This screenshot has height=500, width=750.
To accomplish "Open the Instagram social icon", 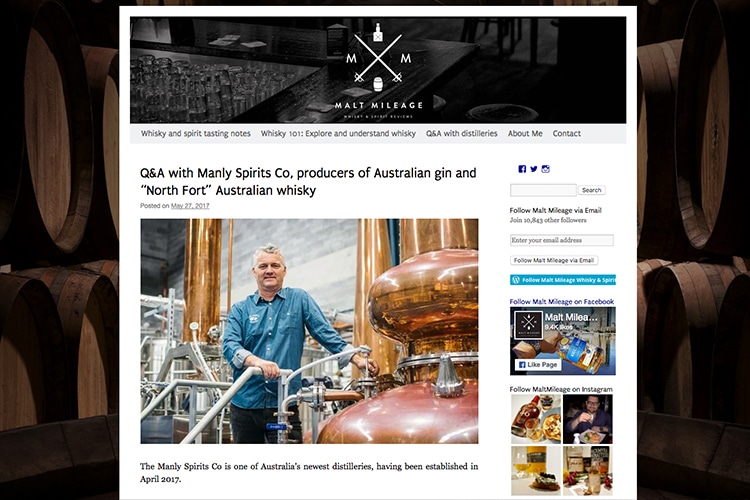I will pos(545,169).
